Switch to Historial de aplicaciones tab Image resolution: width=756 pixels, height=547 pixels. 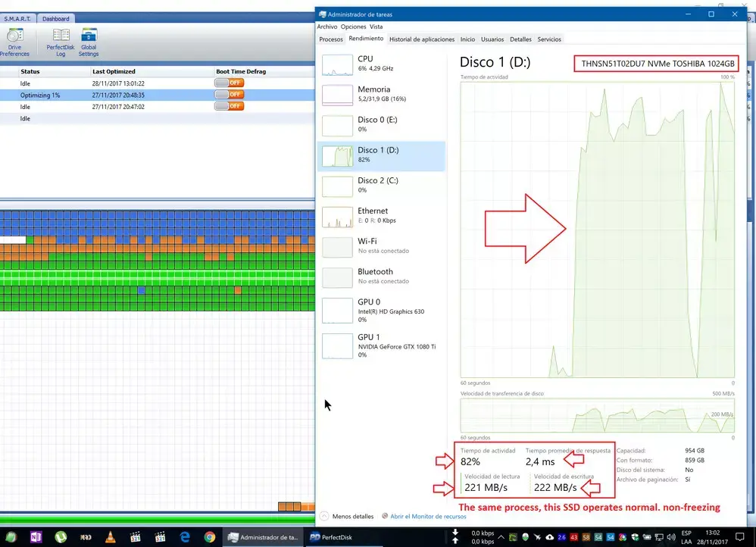pyautogui.click(x=422, y=39)
